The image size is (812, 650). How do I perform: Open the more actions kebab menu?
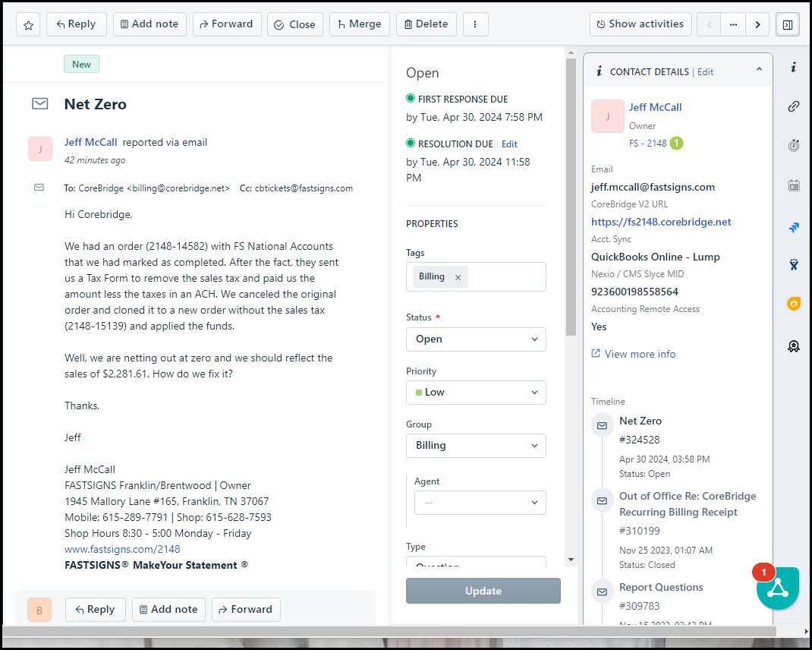[475, 24]
